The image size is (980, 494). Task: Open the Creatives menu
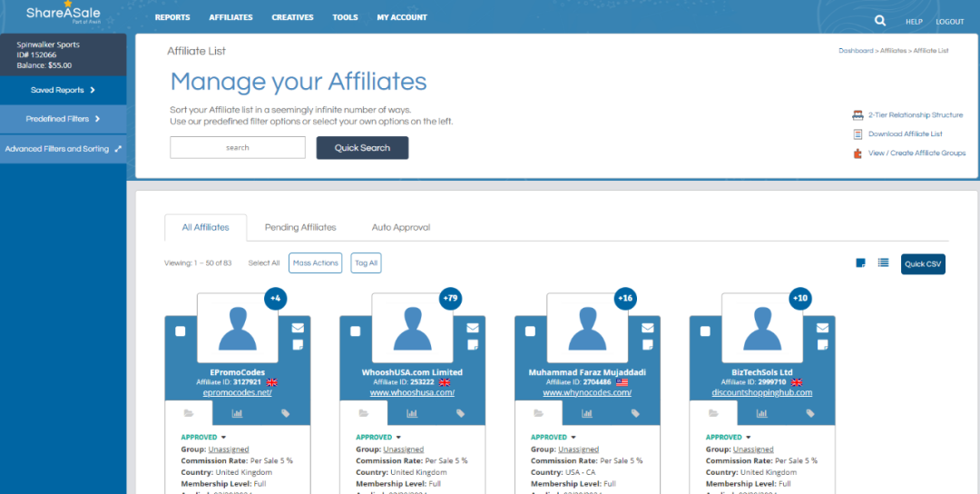(292, 17)
